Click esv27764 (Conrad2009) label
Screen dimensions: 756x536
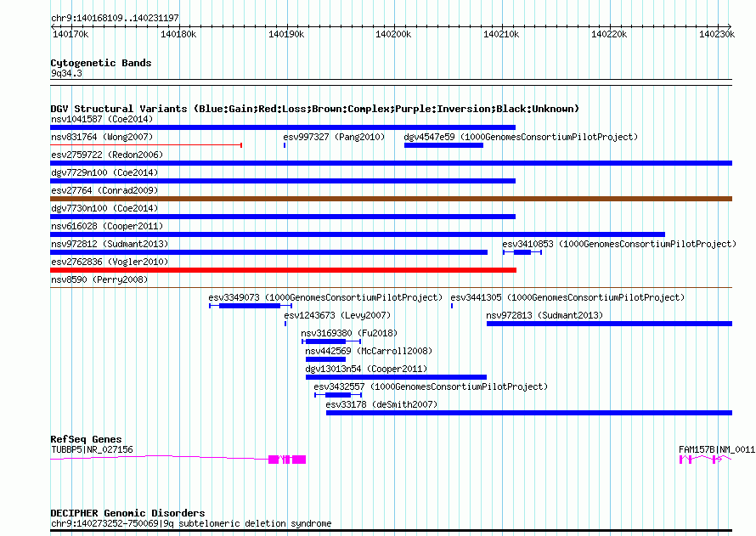tap(104, 190)
